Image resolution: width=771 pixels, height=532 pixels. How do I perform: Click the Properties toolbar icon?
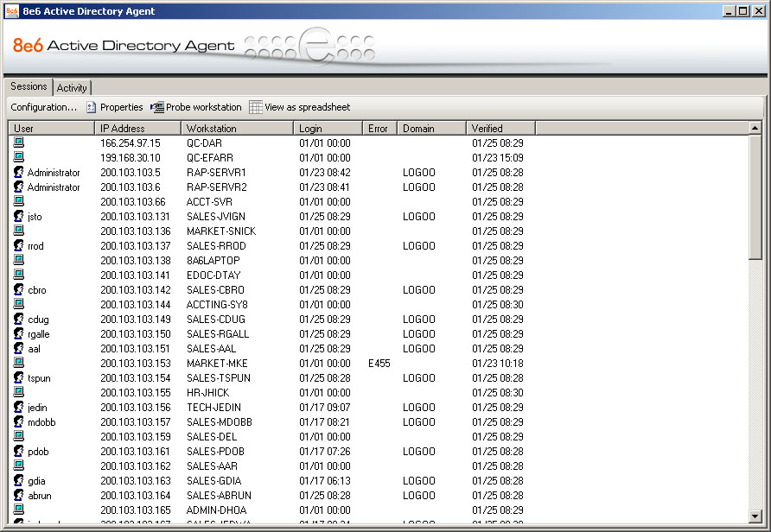(x=91, y=107)
